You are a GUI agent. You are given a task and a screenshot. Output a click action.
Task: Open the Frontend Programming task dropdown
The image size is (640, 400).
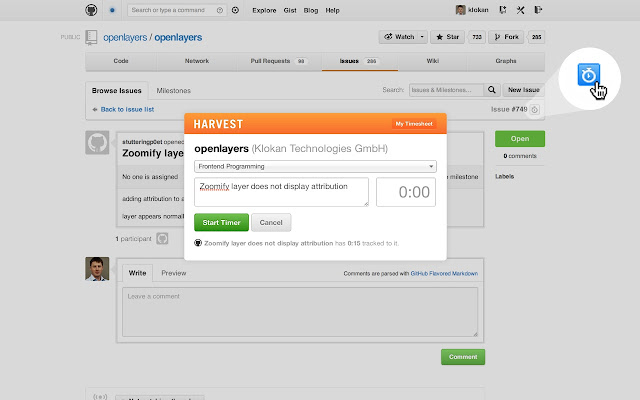click(x=315, y=166)
